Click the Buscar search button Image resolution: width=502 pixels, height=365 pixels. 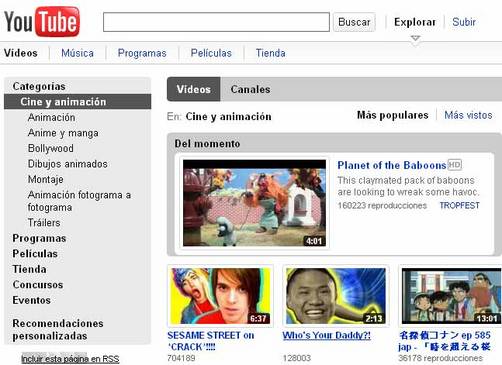[x=354, y=22]
